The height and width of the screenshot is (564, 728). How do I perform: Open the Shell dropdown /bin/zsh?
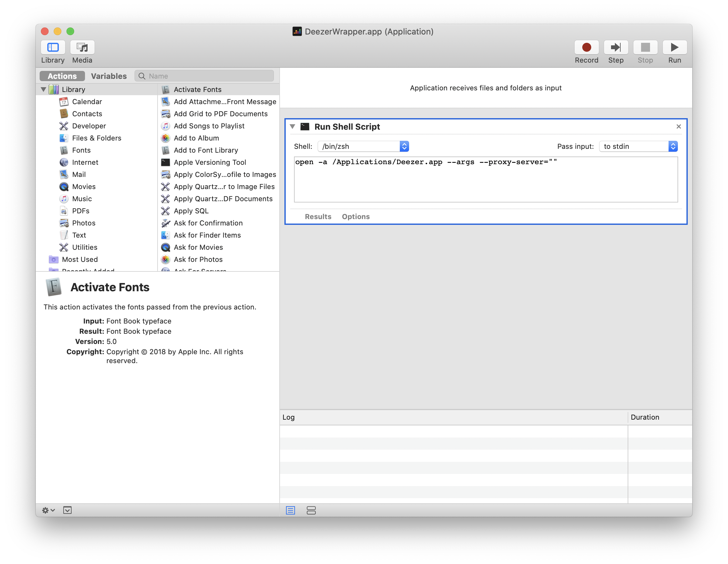363,146
